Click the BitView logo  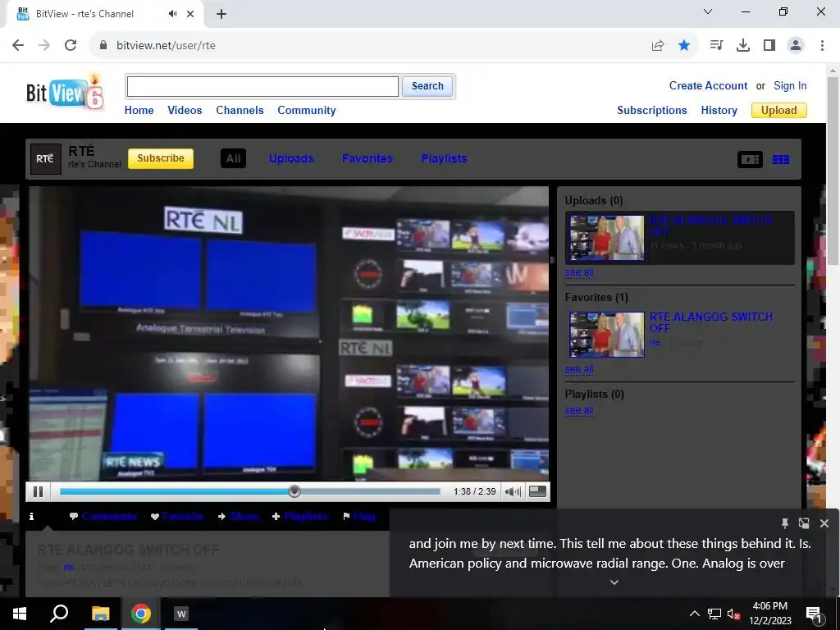tap(65, 92)
